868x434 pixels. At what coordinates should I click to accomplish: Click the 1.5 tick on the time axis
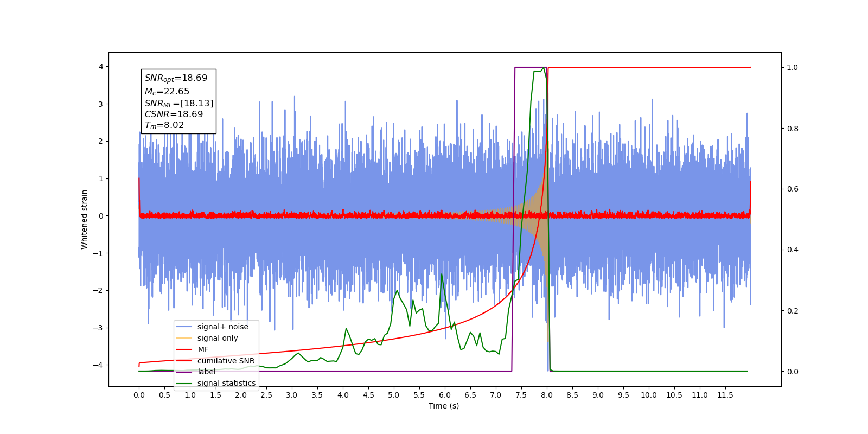(215, 395)
